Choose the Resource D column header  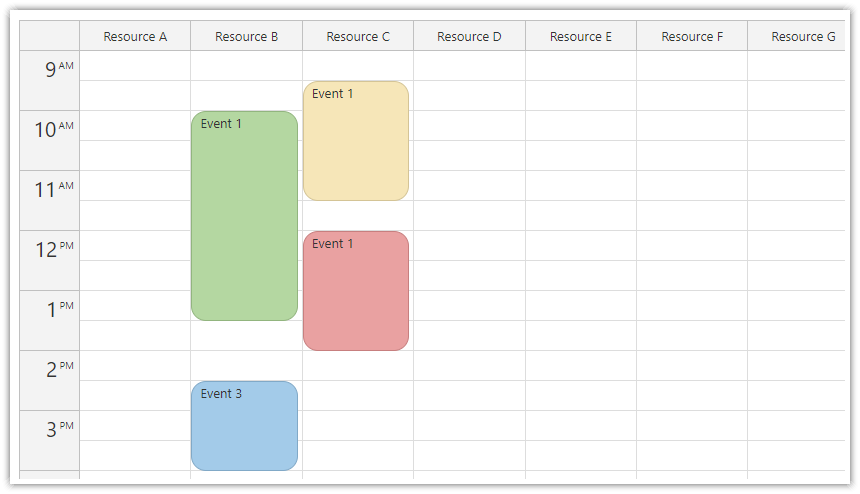click(x=469, y=37)
